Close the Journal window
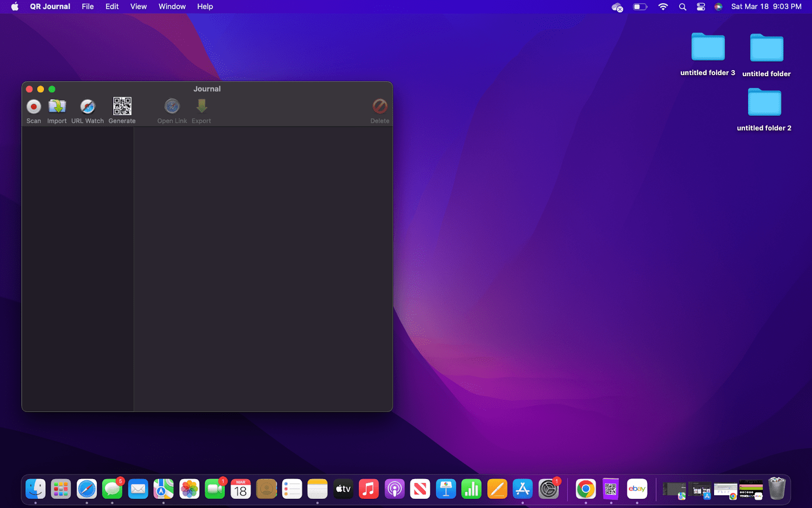 click(x=29, y=89)
